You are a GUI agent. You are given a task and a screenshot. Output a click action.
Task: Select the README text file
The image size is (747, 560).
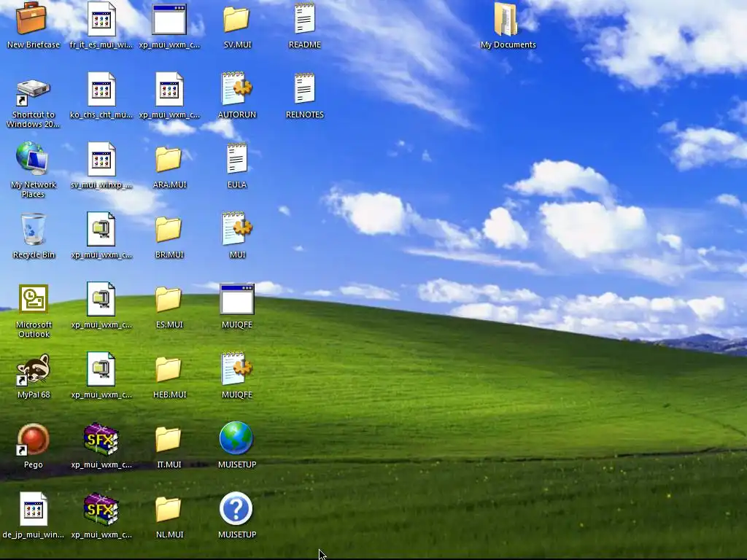pos(304,18)
